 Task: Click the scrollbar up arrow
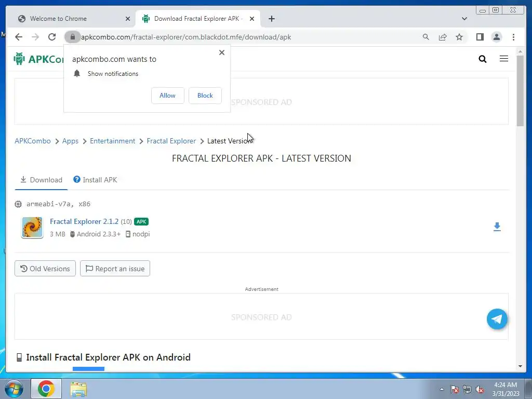tap(520, 51)
